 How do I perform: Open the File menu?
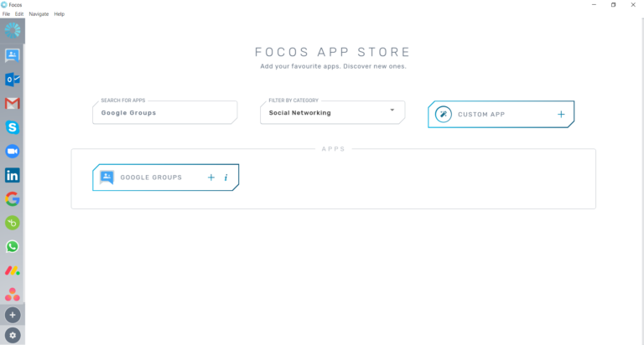[6, 14]
